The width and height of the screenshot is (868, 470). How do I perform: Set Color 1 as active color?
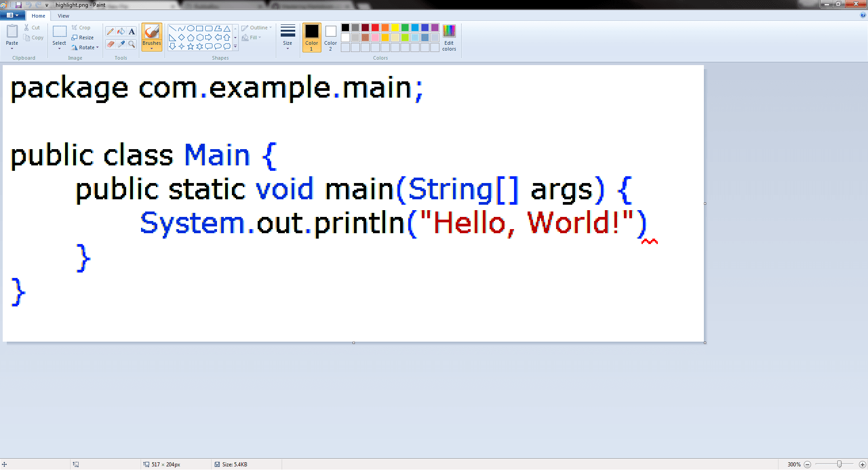coord(311,37)
